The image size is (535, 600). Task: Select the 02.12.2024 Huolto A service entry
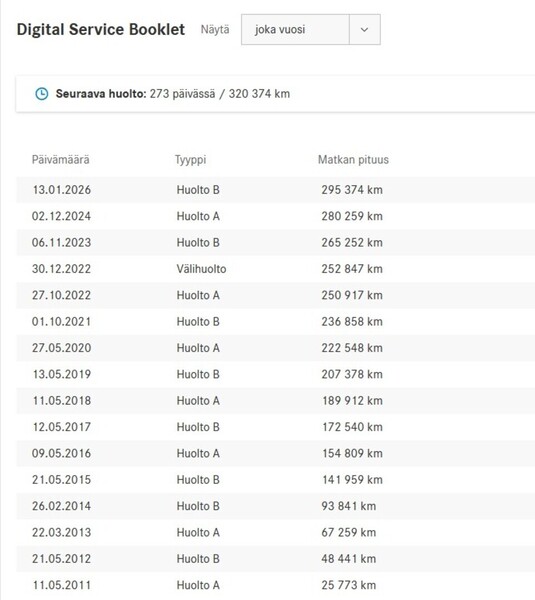pos(276,216)
